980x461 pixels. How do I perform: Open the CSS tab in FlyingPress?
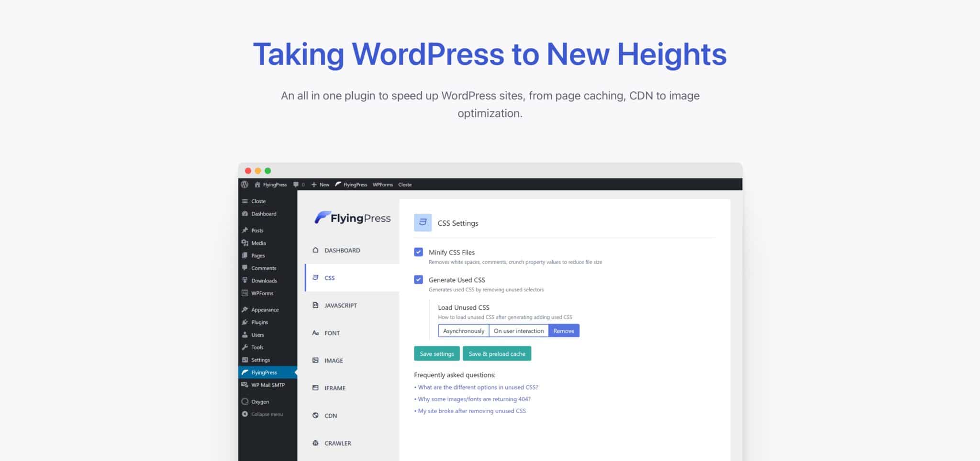pos(352,278)
